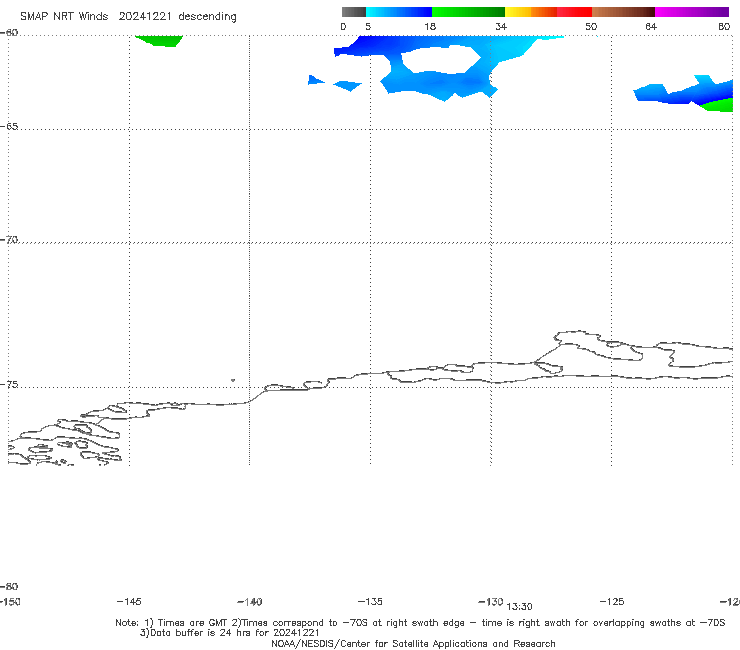Select the gray segment of the color bar
Screen dimensions: 740x650
tap(353, 12)
